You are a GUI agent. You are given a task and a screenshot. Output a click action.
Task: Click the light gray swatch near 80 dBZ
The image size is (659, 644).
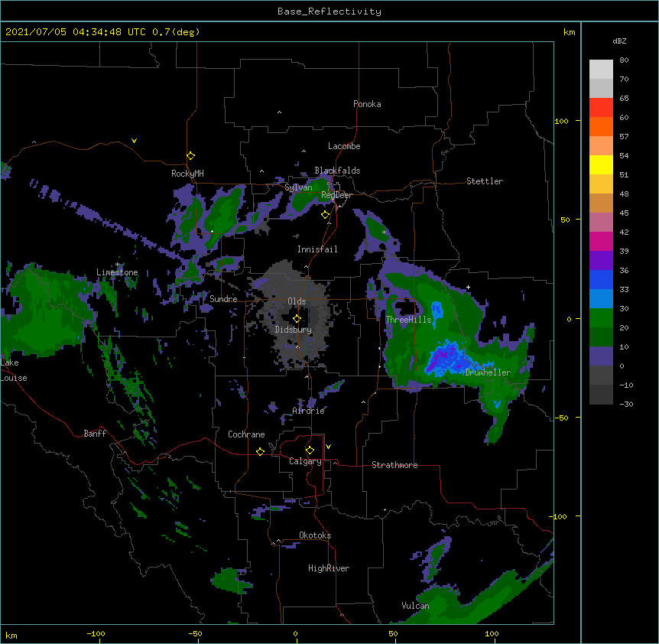(601, 69)
